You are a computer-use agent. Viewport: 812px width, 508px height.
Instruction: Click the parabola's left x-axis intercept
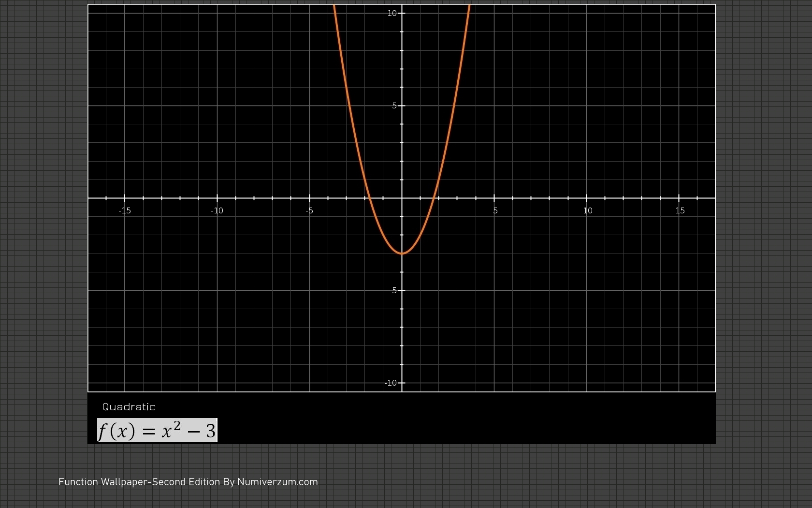coord(370,198)
